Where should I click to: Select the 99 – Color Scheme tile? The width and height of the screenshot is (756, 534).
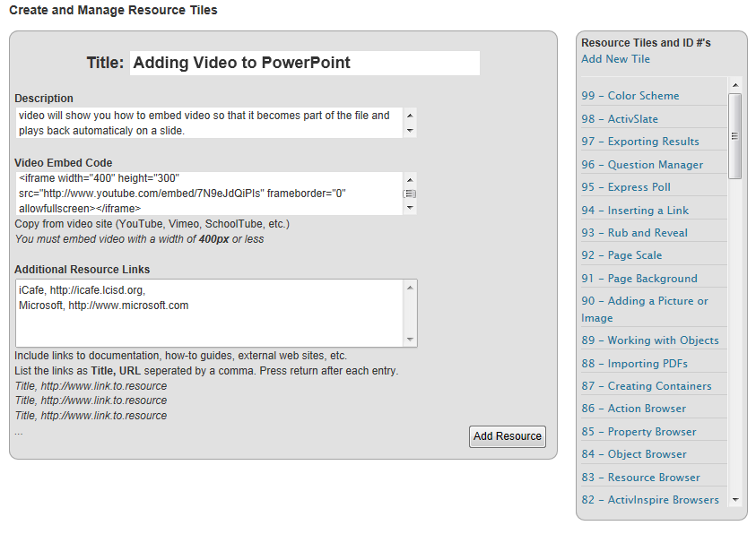(630, 95)
